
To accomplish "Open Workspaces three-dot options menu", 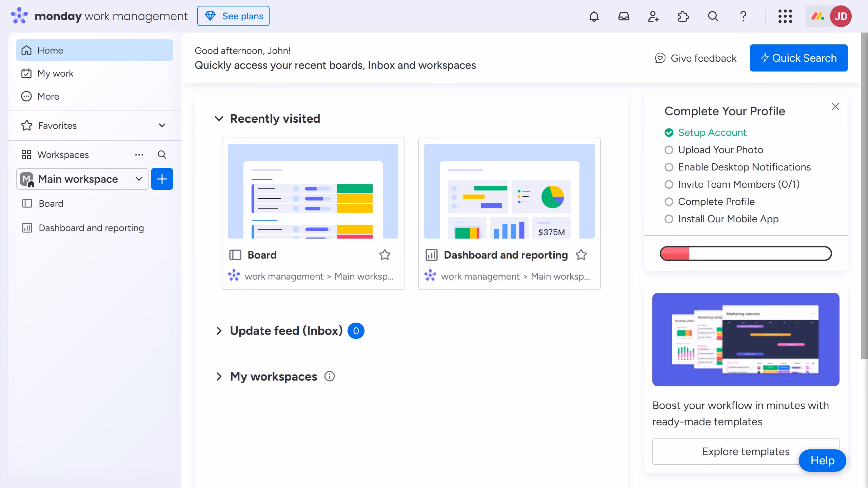I will (139, 155).
